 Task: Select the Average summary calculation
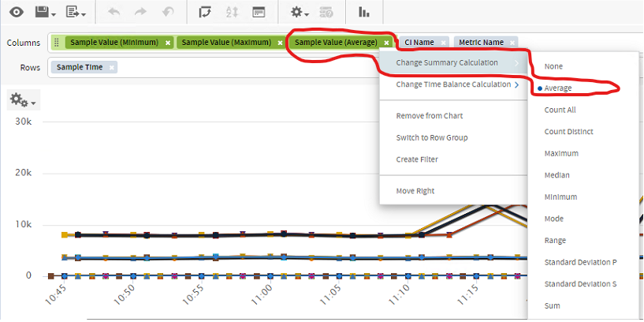[x=557, y=88]
